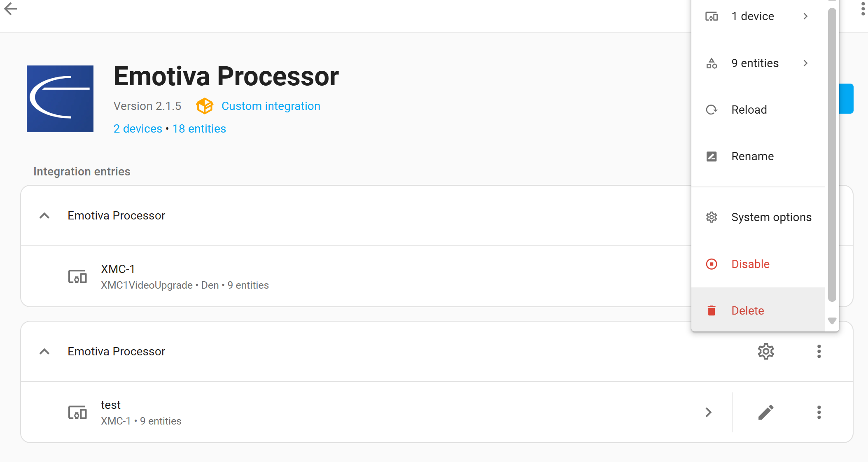Open the 18 entities link
The height and width of the screenshot is (462, 868).
tap(199, 129)
